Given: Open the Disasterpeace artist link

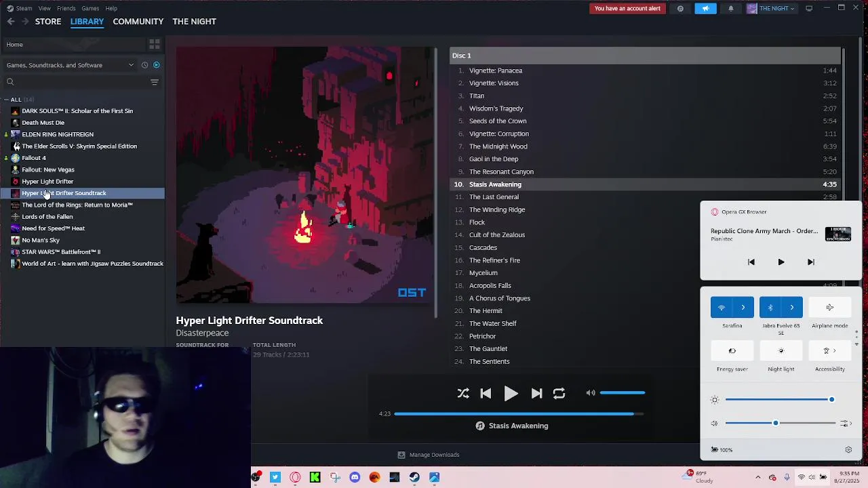Looking at the screenshot, I should coord(202,333).
